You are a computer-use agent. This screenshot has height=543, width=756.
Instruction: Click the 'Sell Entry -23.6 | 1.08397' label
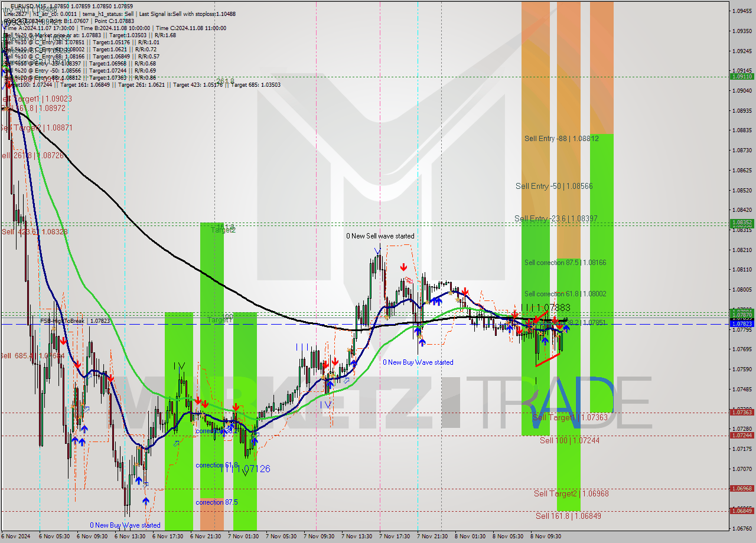[556, 218]
